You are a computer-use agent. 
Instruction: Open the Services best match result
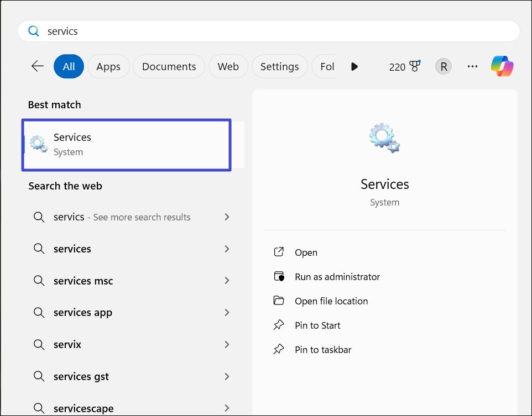click(126, 144)
